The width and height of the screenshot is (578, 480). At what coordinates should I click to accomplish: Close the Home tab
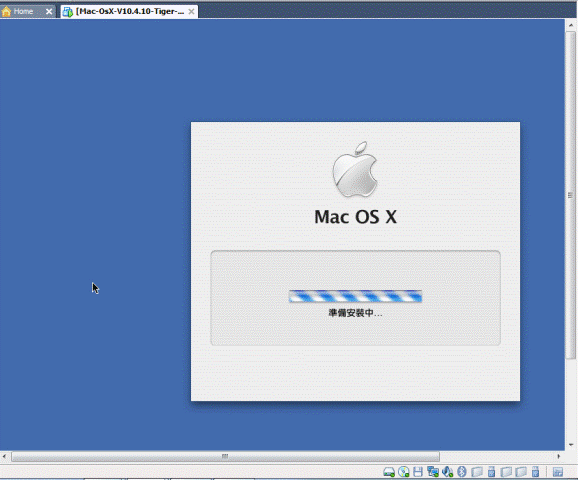(x=49, y=11)
